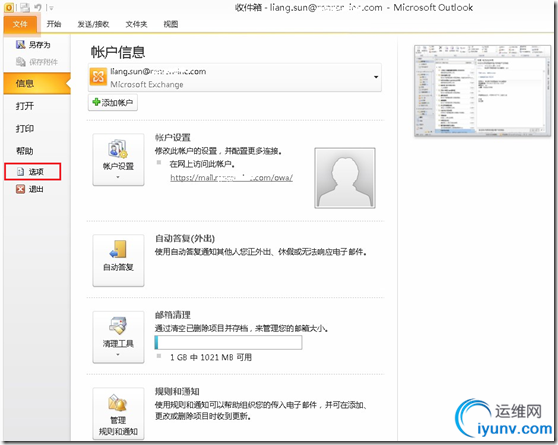Switch to the 开始 tab
The height and width of the screenshot is (445, 558).
click(54, 24)
